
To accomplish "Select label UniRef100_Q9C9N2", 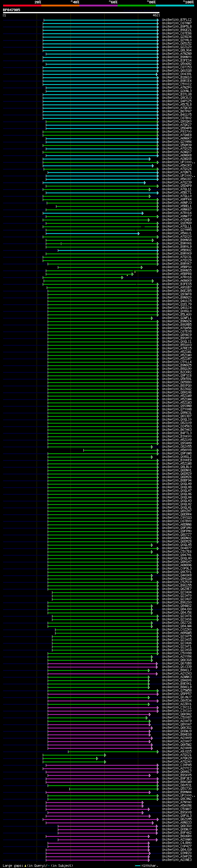I will 176,799.
